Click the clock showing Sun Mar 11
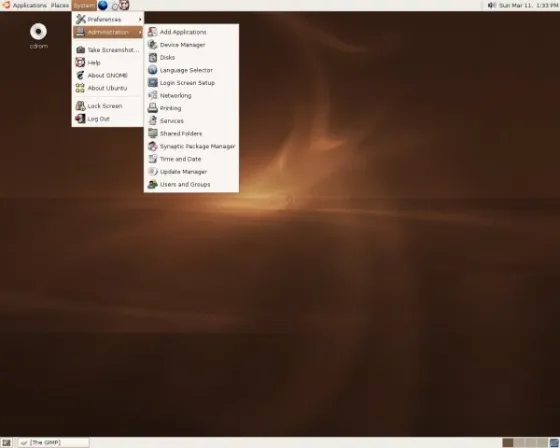The image size is (560, 448). click(x=529, y=5)
